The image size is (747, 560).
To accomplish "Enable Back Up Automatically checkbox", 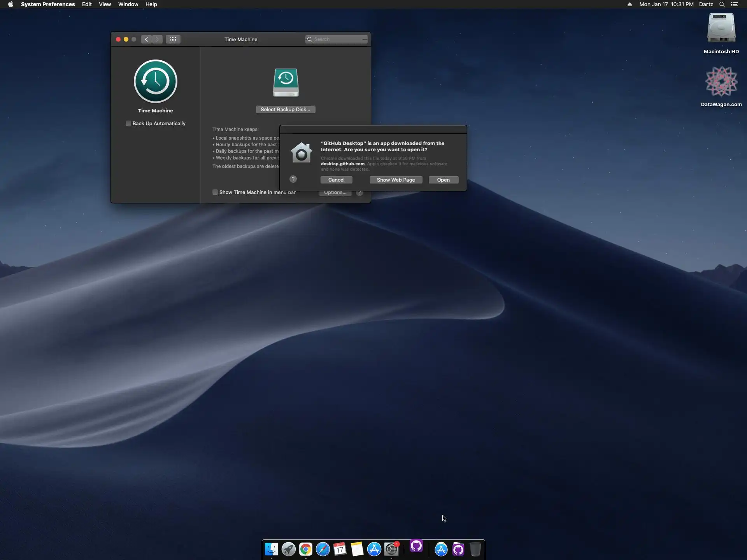I will tap(128, 123).
